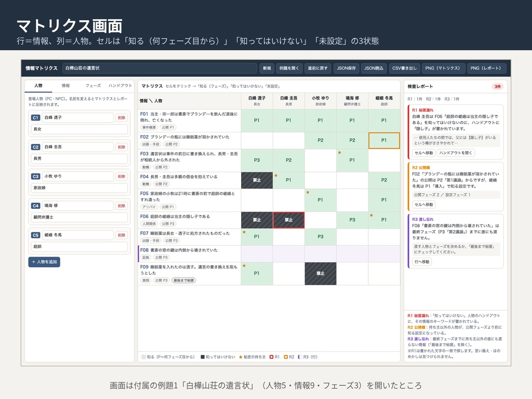Screen dimensions: 532x399
Task: Export the PNG（マトリクス）image
Action: 443,68
